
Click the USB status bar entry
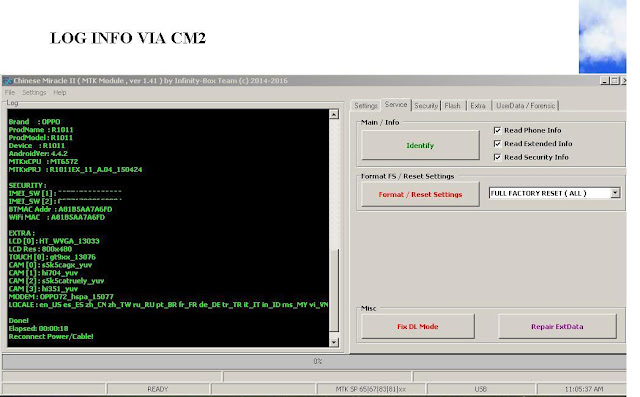tap(481, 389)
